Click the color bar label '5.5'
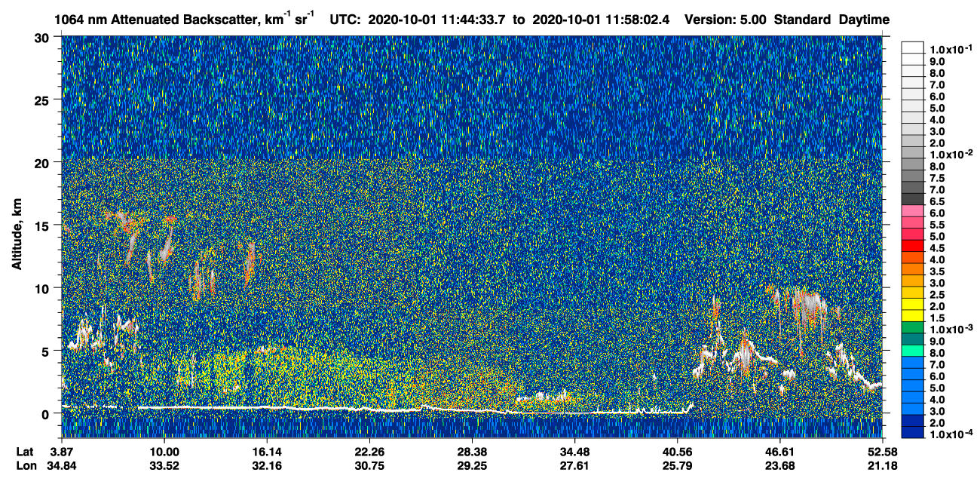980x503 pixels. pos(937,225)
